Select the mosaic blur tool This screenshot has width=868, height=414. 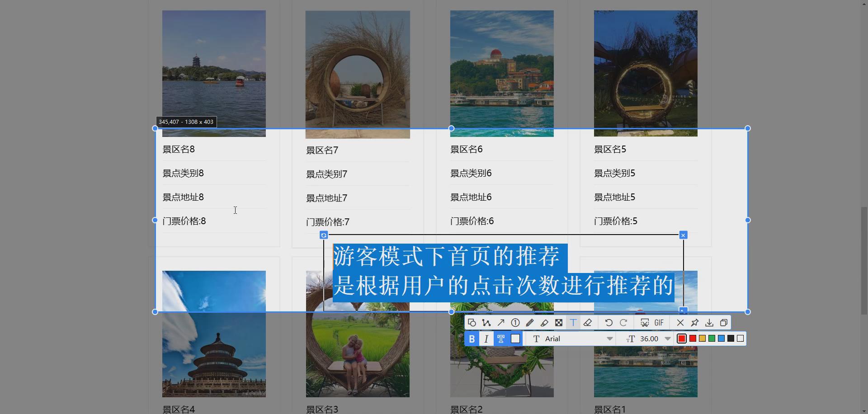[559, 323]
